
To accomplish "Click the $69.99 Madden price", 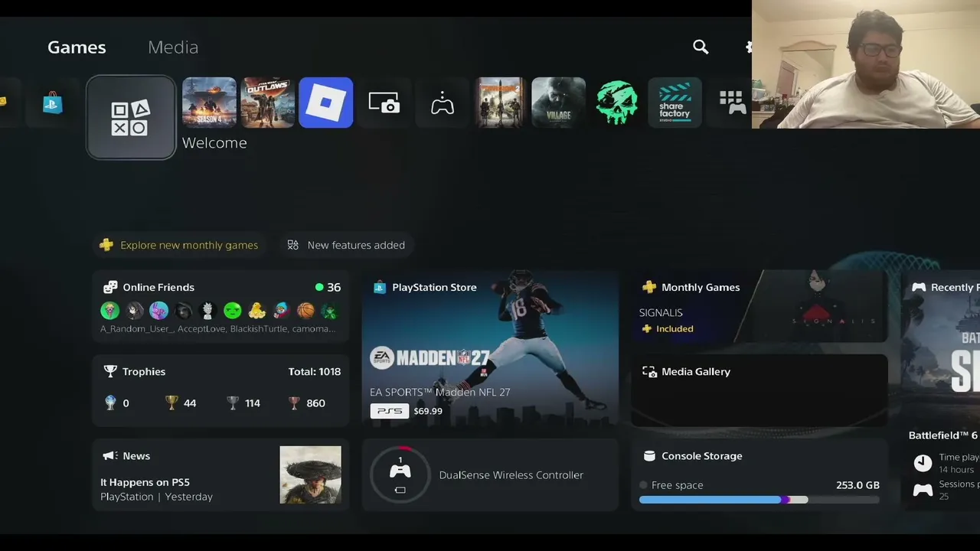I will pos(428,411).
